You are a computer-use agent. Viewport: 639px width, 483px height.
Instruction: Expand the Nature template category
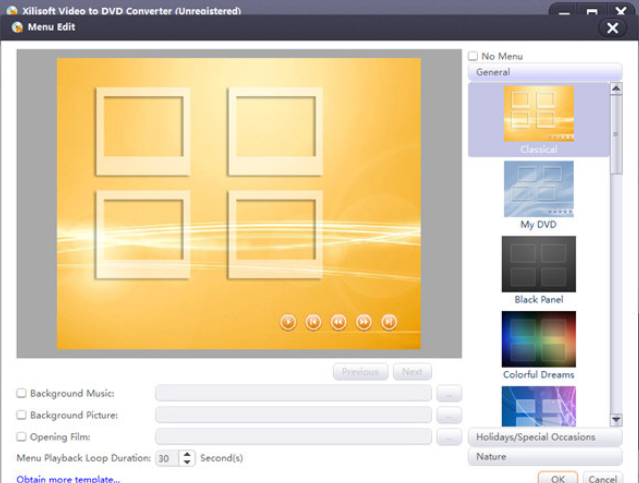click(x=545, y=457)
